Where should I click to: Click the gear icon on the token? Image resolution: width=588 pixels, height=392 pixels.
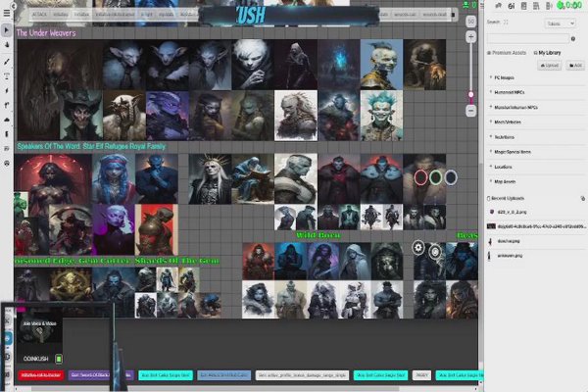[418, 248]
